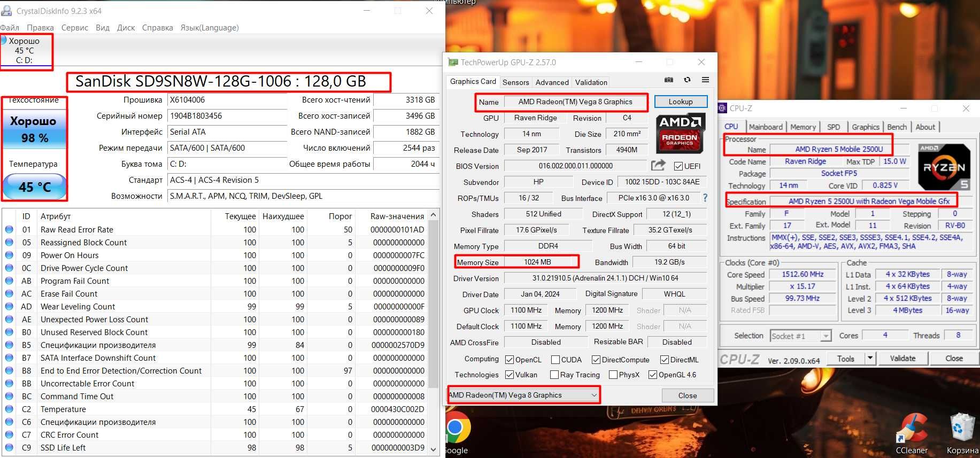980x458 pixels.
Task: Switch to Sensors tab in GPU-Z
Action: 516,82
